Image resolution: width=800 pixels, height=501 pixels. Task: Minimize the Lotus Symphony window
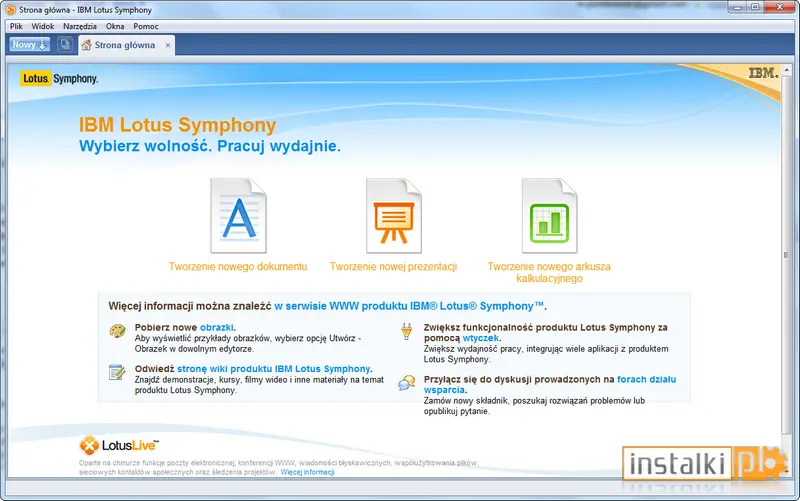click(737, 7)
